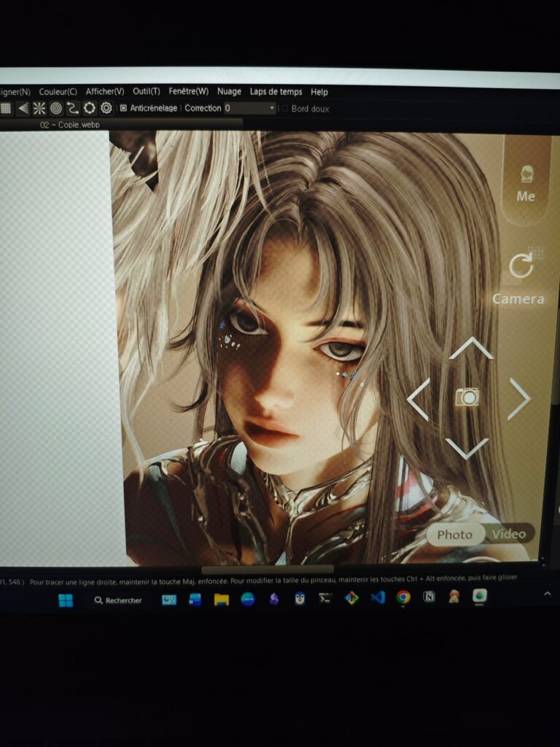This screenshot has height=747, width=560.
Task: Click the status bar hint starting 'Pour tracer une ligne droite'
Action: (273, 580)
